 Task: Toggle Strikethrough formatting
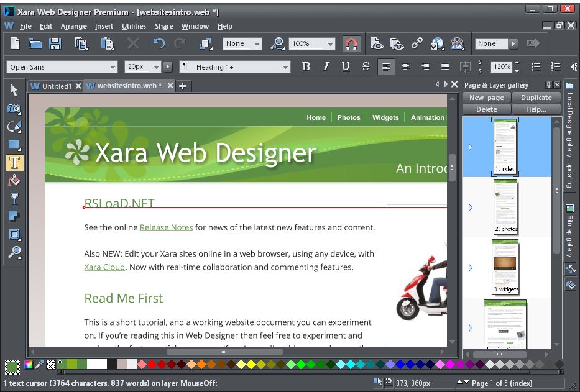(x=366, y=66)
